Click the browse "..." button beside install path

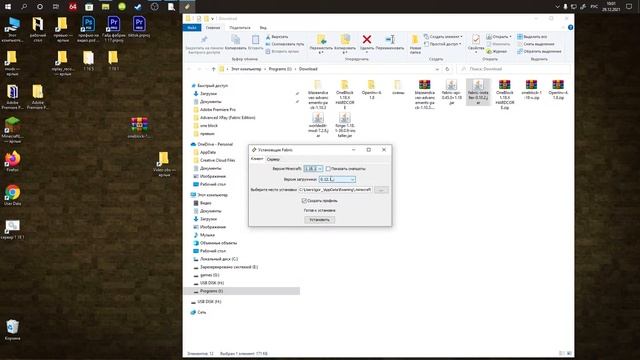pyautogui.click(x=381, y=190)
